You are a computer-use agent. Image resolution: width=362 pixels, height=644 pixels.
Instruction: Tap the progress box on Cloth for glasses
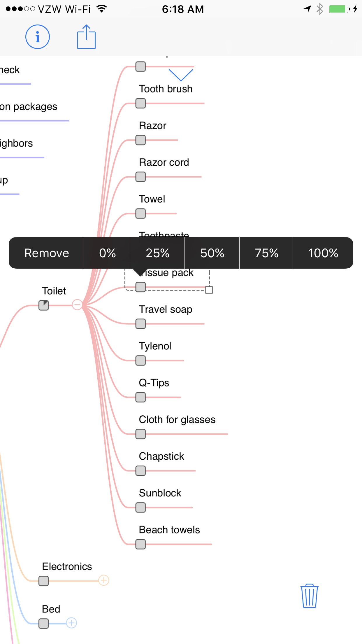(140, 434)
